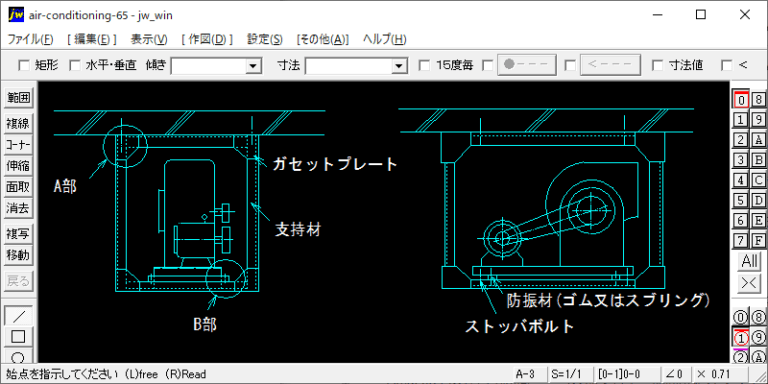768x384 pixels.
Task: Click the layer flip >< button
Action: tap(750, 283)
